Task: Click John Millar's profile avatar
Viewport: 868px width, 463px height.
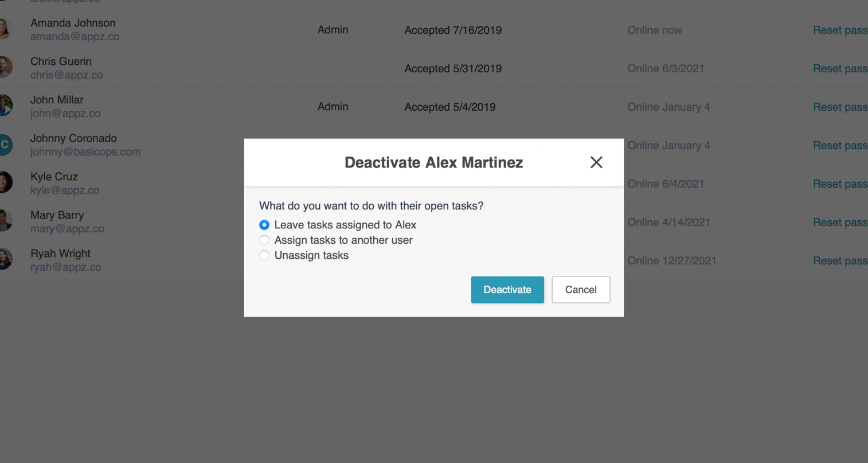Action: (5, 106)
